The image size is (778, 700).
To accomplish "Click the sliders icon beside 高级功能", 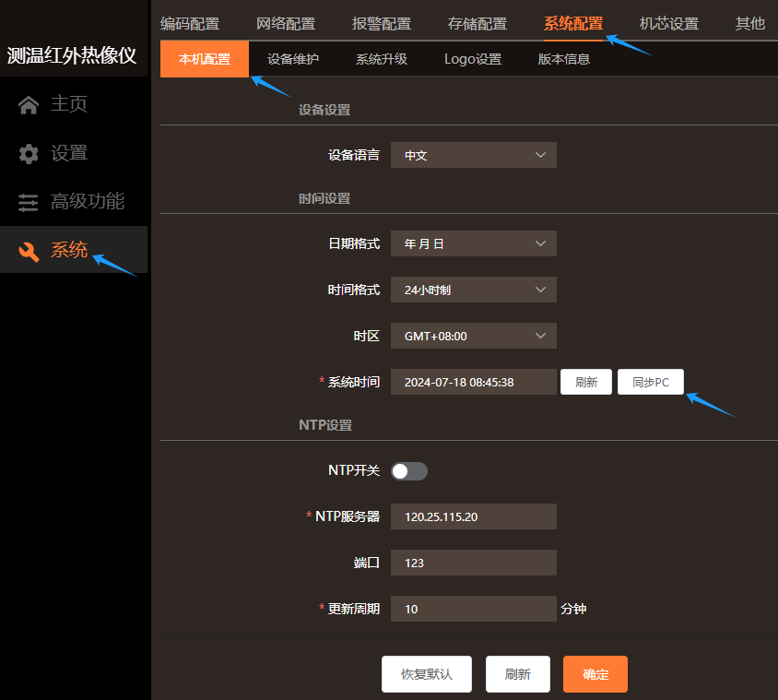I will point(29,202).
